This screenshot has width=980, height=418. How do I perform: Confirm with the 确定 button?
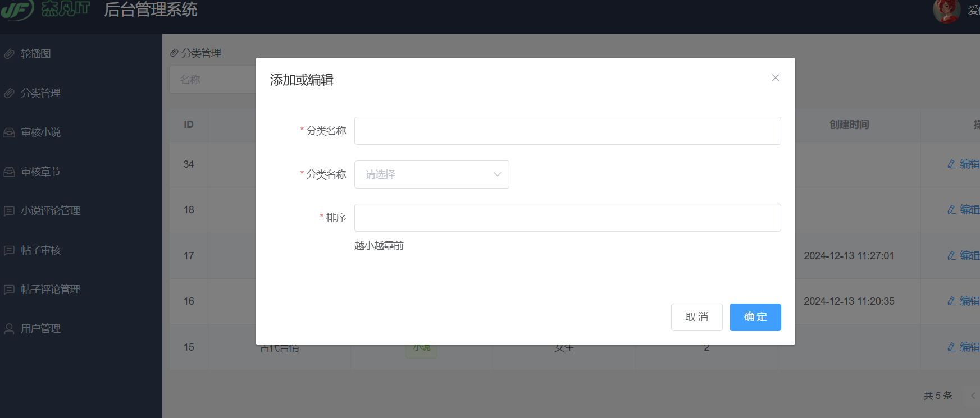(x=755, y=317)
